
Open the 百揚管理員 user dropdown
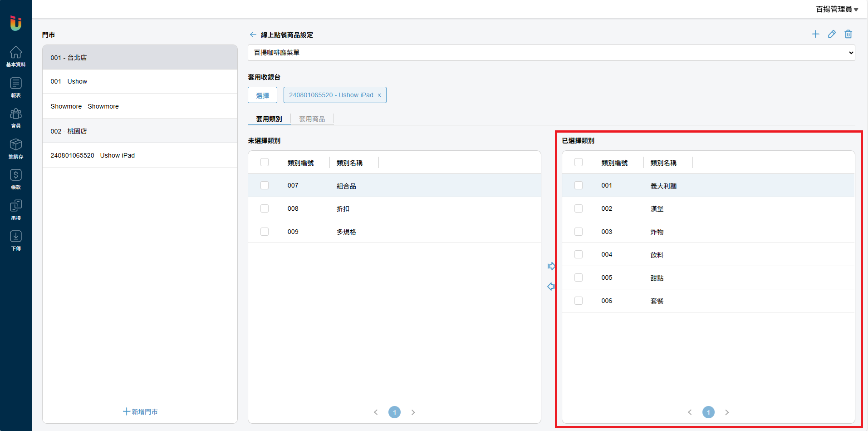pos(836,9)
